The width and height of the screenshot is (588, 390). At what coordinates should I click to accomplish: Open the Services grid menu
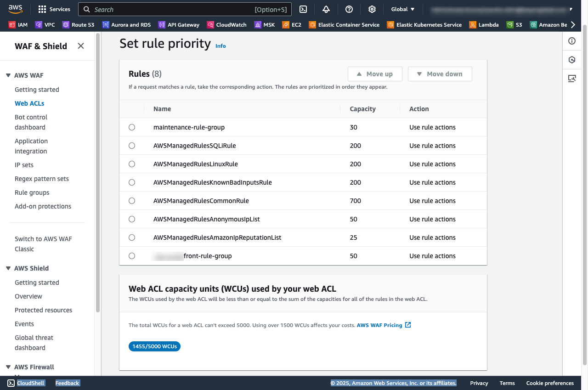pyautogui.click(x=54, y=9)
